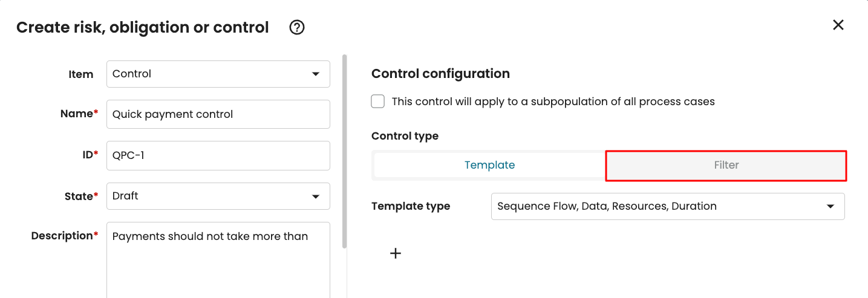Switch to the Template control type tab
Screen dimensions: 868x298
pyautogui.click(x=489, y=165)
